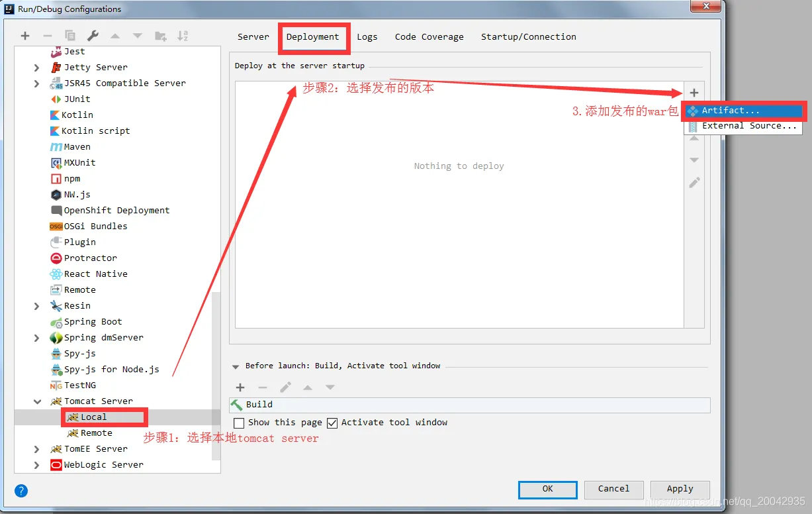This screenshot has width=812, height=514.
Task: Expand the Jetty Server node
Action: (37, 67)
